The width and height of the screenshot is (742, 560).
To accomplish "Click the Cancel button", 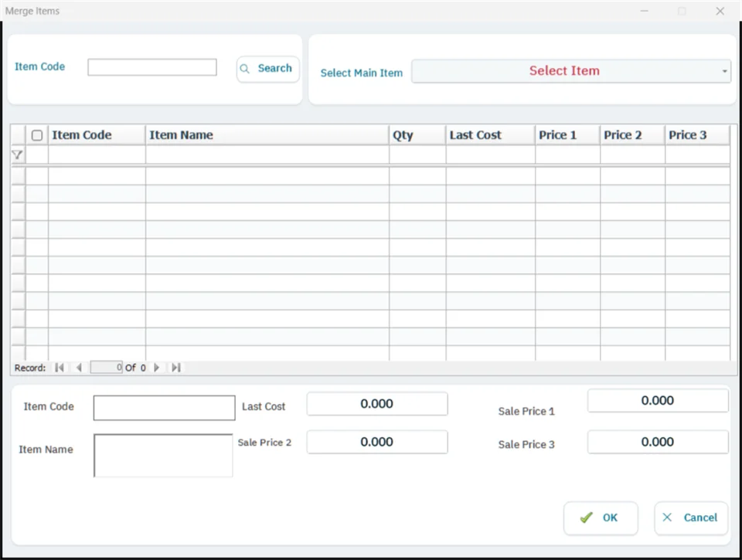I will coord(691,518).
